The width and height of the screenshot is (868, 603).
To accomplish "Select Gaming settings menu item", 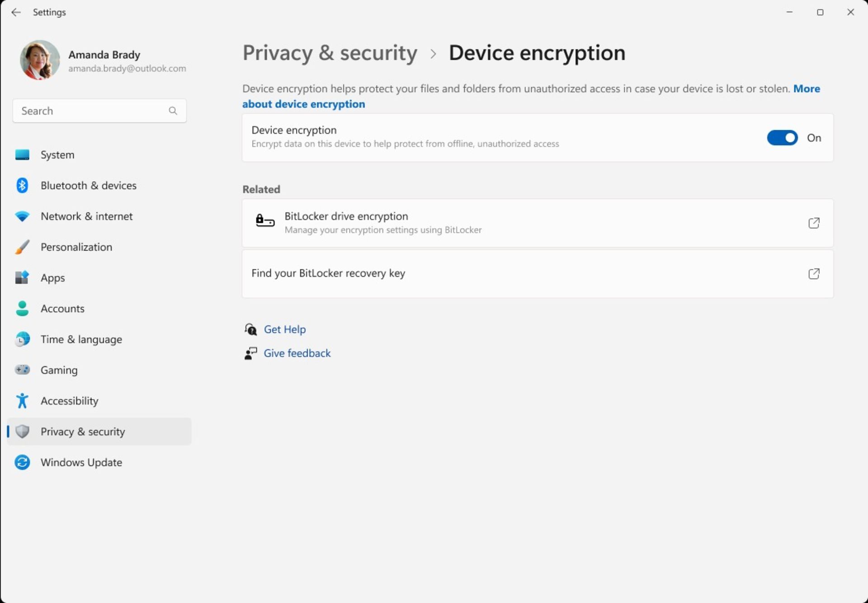I will tap(59, 369).
